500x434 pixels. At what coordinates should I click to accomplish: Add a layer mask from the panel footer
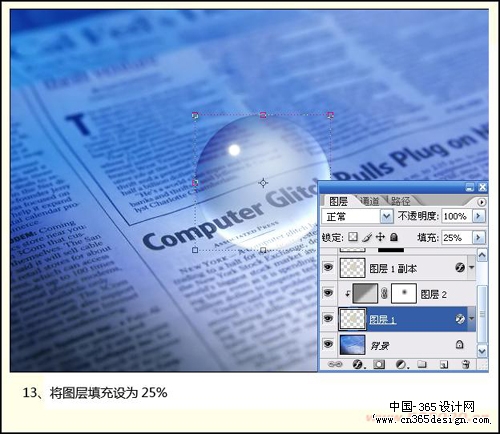[x=379, y=364]
